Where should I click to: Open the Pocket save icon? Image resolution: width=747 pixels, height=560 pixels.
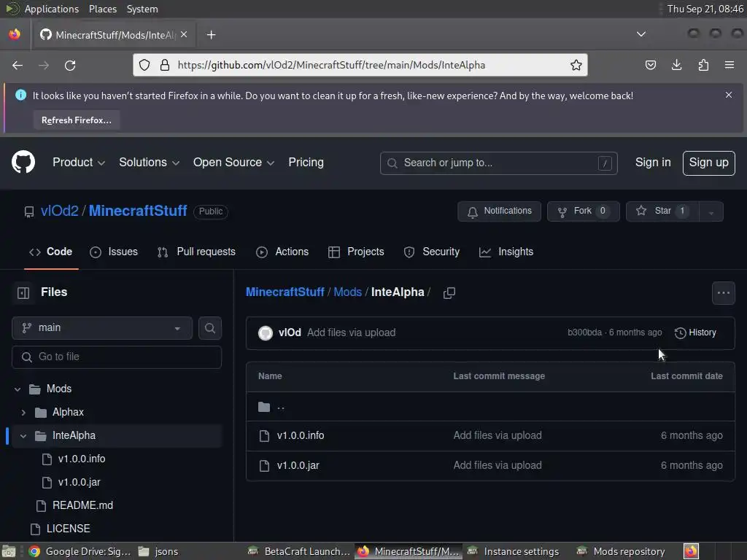coord(650,65)
